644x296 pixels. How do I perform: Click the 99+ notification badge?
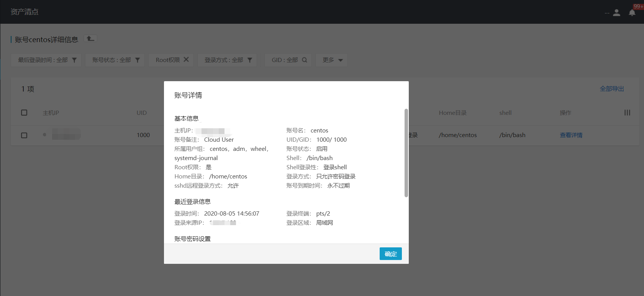click(x=638, y=7)
